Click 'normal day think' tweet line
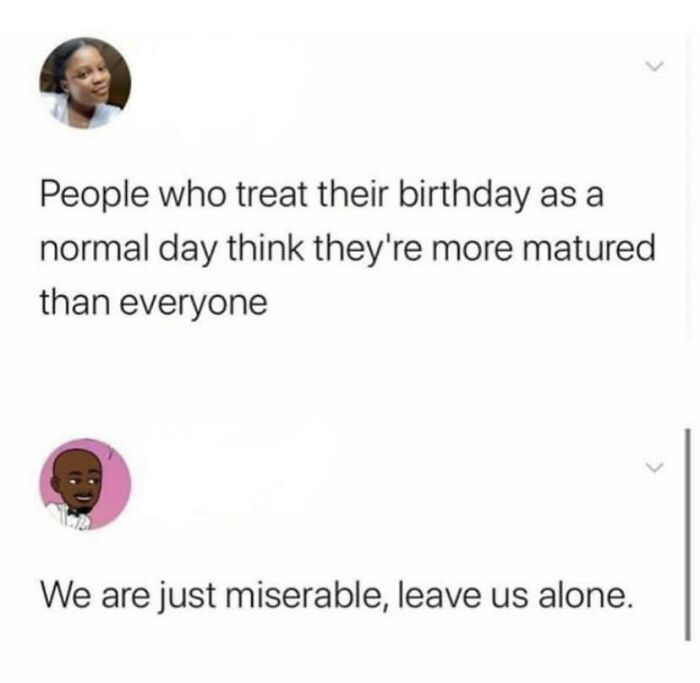This screenshot has height=683, width=700. (x=171, y=249)
